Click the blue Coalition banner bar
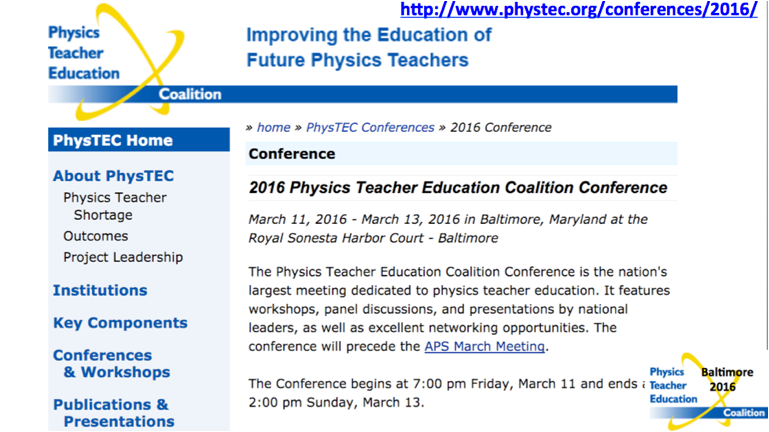Viewport: 769px width, 432px height. (x=363, y=94)
